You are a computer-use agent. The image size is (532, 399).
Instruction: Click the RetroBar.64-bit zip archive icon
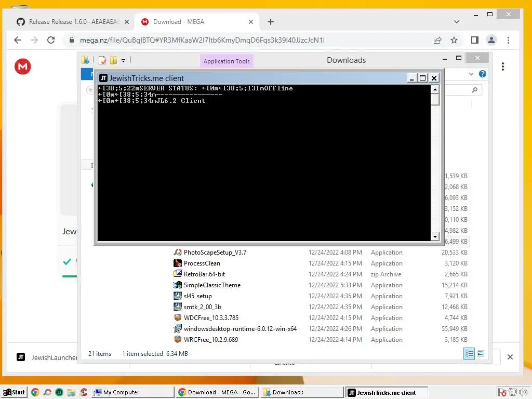point(178,274)
